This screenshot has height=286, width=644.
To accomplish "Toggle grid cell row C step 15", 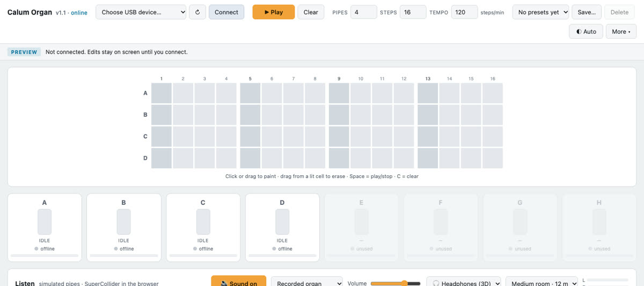I will (471, 137).
